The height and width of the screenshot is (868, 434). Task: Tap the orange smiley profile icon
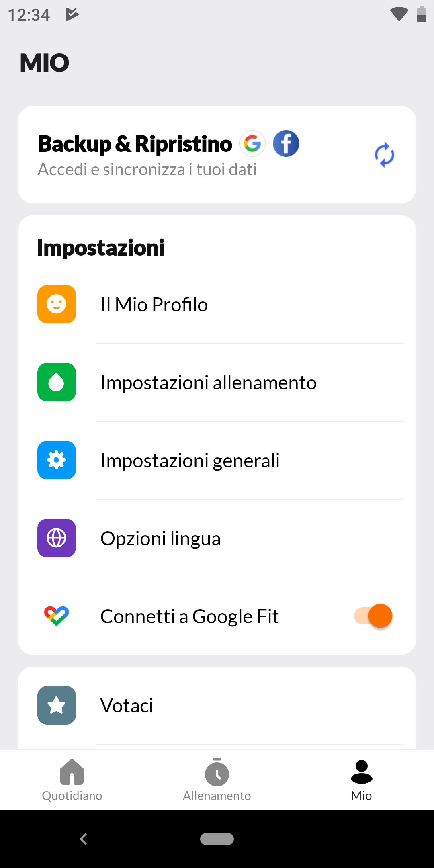click(x=57, y=304)
